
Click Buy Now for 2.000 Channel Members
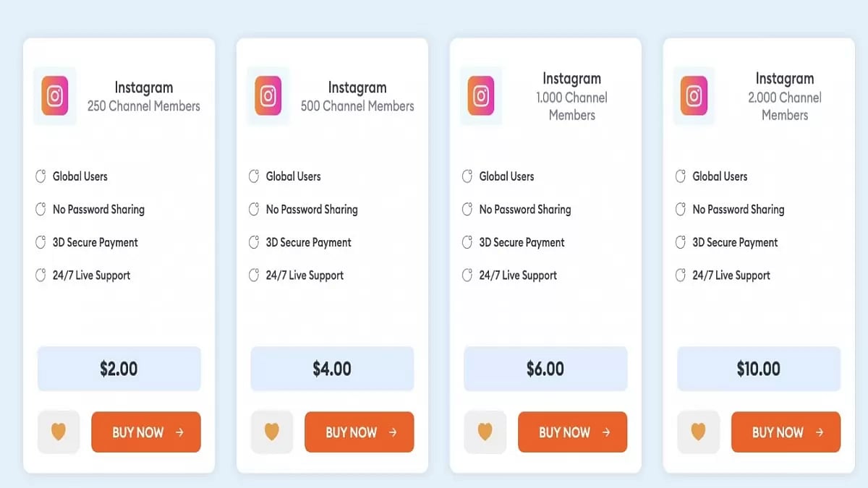coord(786,432)
